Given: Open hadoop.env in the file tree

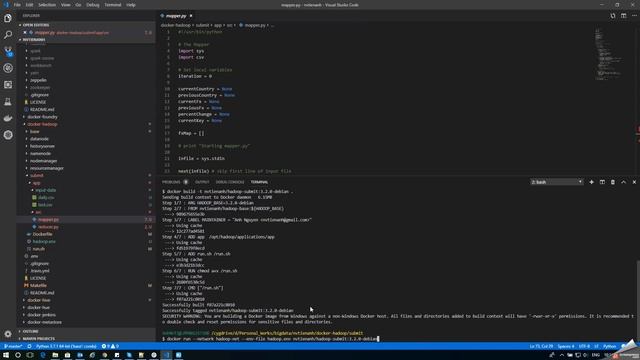Looking at the screenshot, I should point(44,242).
